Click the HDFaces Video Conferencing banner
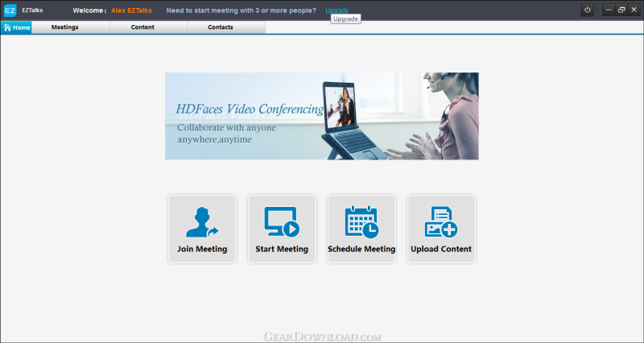 click(321, 116)
